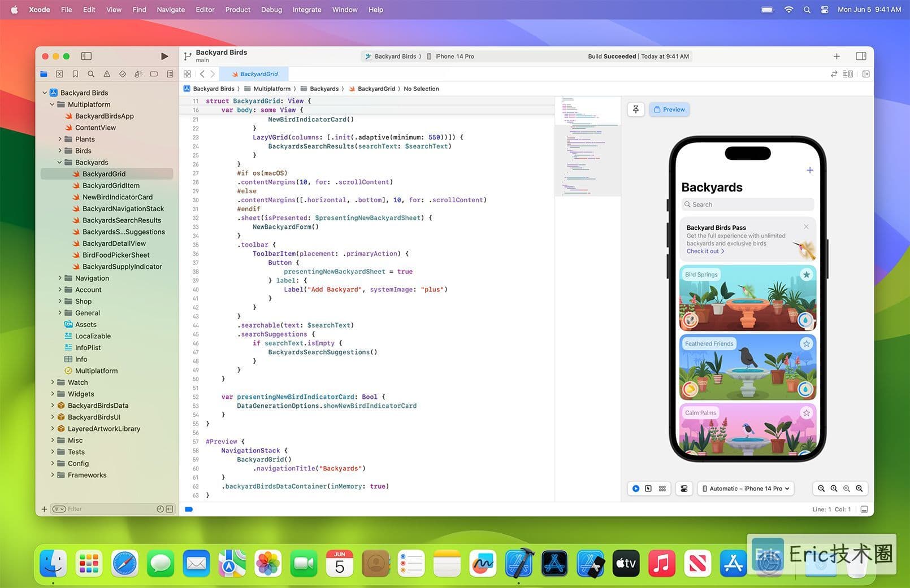The width and height of the screenshot is (910, 588).
Task: Dismiss the Backyard Birds Pass card
Action: point(806,227)
